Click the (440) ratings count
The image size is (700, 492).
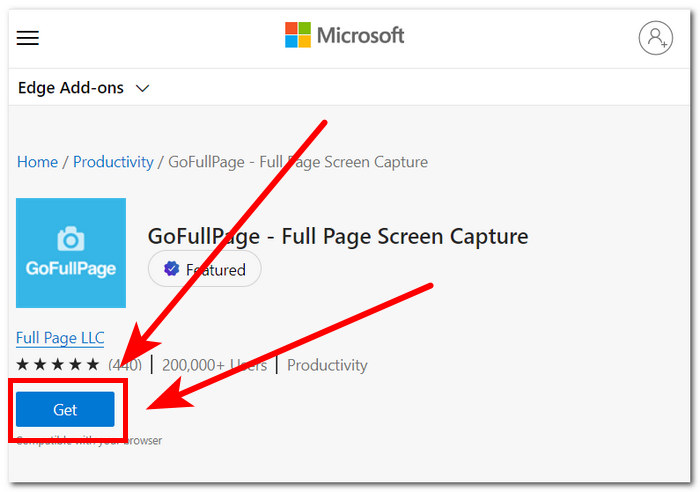[x=125, y=365]
